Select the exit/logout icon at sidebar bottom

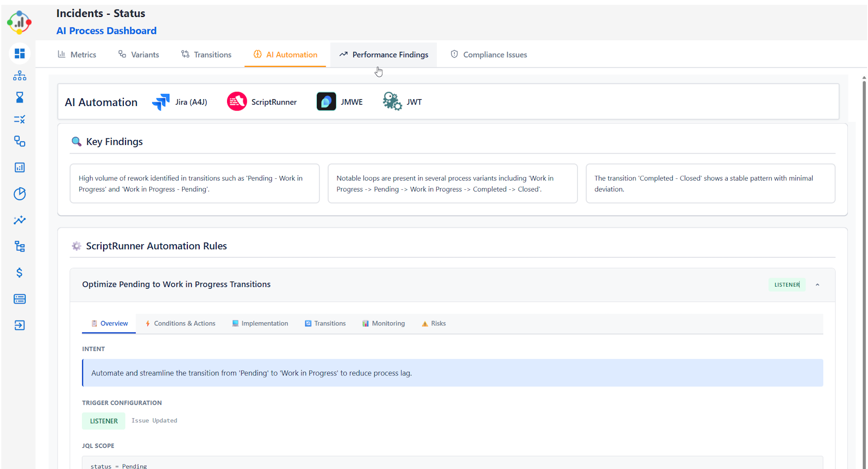pos(20,325)
